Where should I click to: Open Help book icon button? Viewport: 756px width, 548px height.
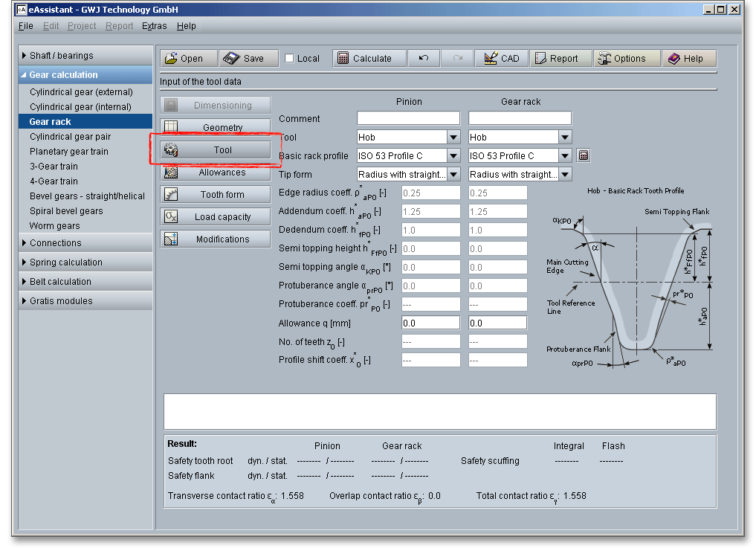[x=685, y=59]
